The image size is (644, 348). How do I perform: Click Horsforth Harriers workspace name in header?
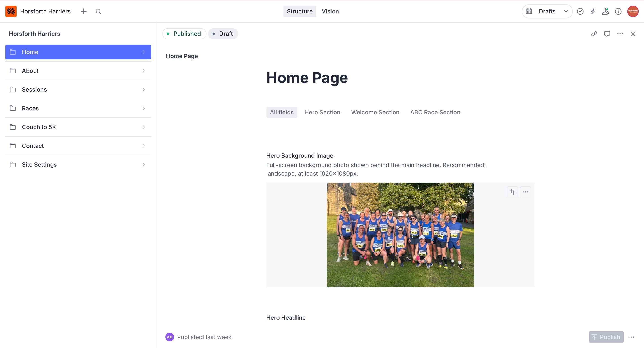pyautogui.click(x=45, y=11)
